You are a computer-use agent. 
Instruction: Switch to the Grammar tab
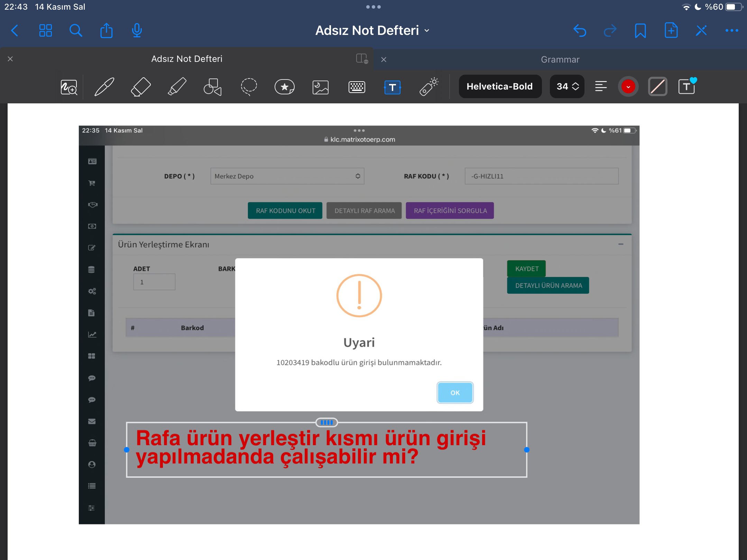[560, 59]
